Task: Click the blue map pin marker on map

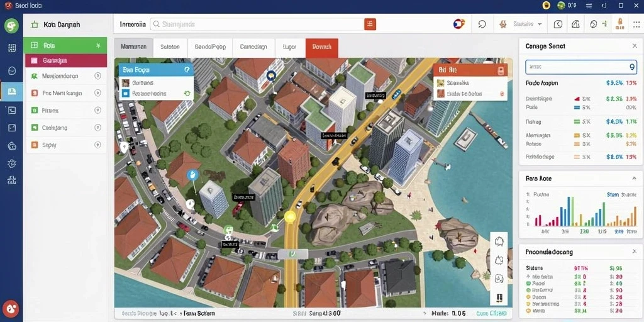Action: tap(192, 176)
